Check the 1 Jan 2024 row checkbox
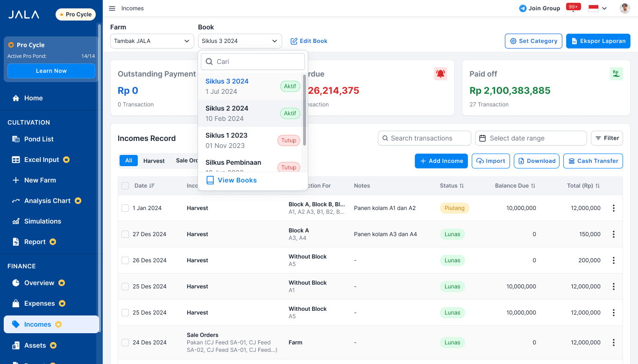 (125, 208)
